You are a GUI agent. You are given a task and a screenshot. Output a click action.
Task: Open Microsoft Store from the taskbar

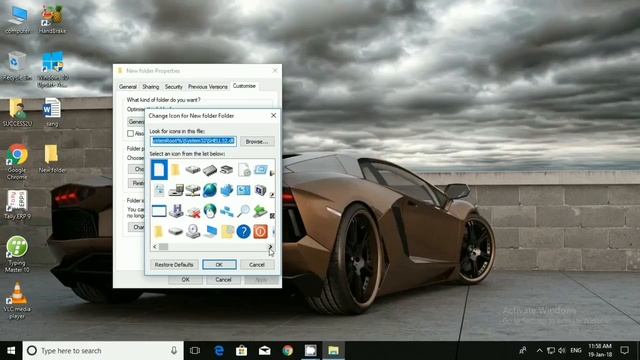(242, 351)
